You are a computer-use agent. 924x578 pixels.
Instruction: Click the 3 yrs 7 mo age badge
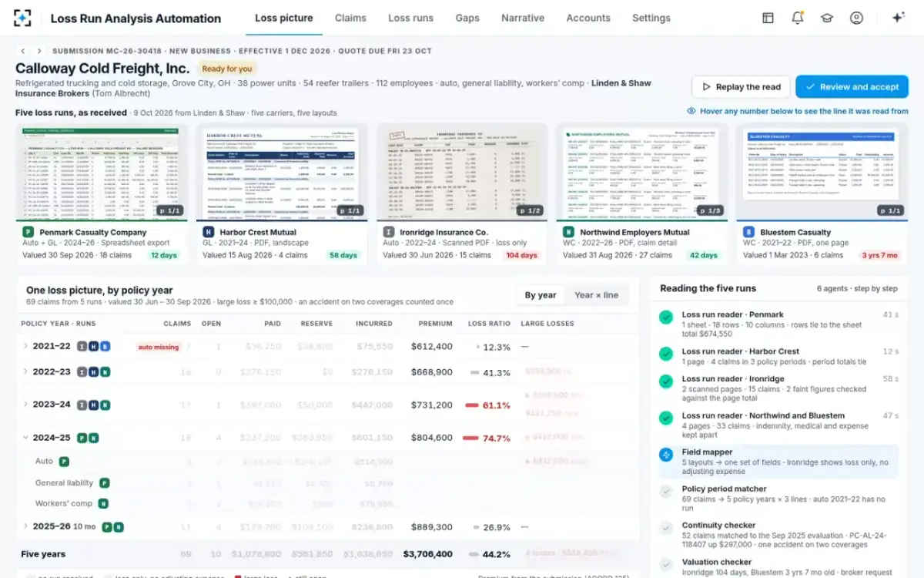point(879,255)
